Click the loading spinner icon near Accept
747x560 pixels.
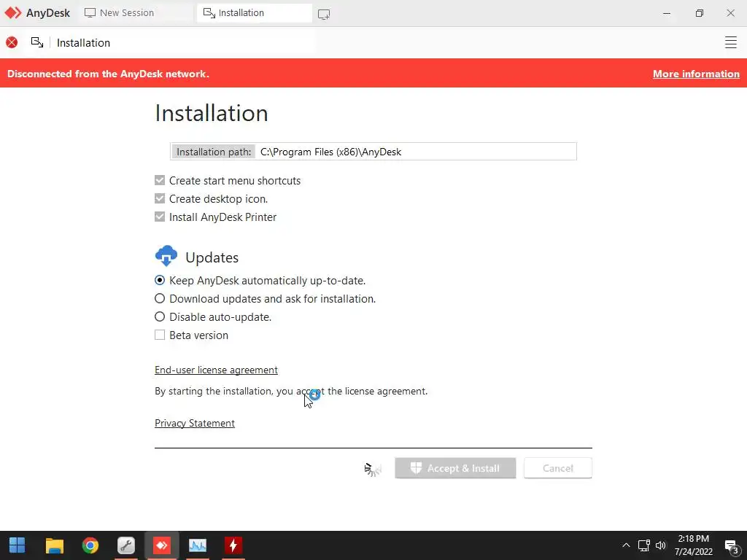pyautogui.click(x=373, y=470)
